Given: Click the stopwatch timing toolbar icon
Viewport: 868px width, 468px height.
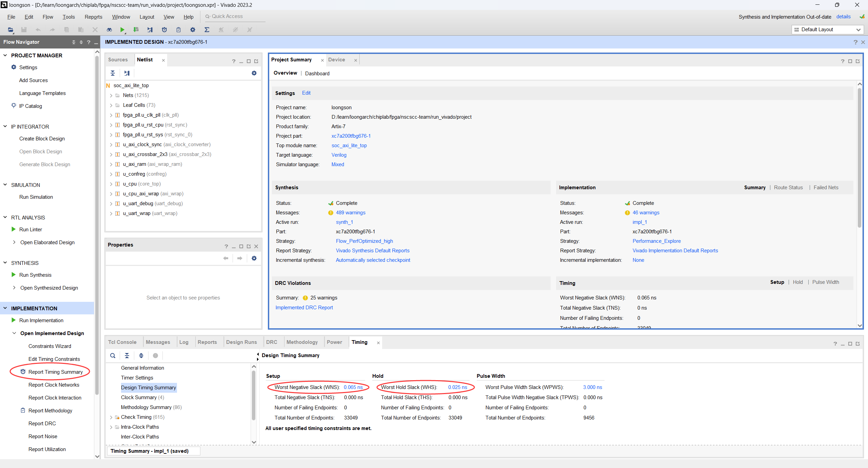Looking at the screenshot, I should point(164,30).
